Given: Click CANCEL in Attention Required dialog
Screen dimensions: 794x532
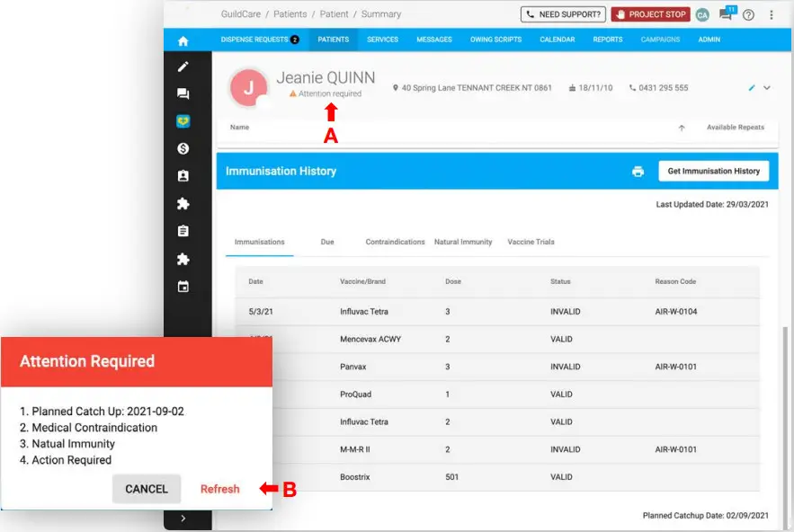Looking at the screenshot, I should pyautogui.click(x=147, y=489).
